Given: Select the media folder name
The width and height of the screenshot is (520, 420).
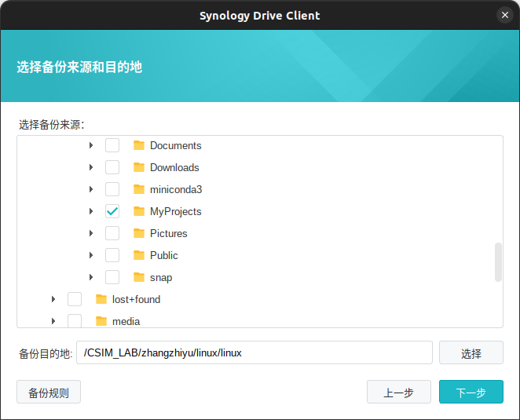Looking at the screenshot, I should pyautogui.click(x=126, y=321).
